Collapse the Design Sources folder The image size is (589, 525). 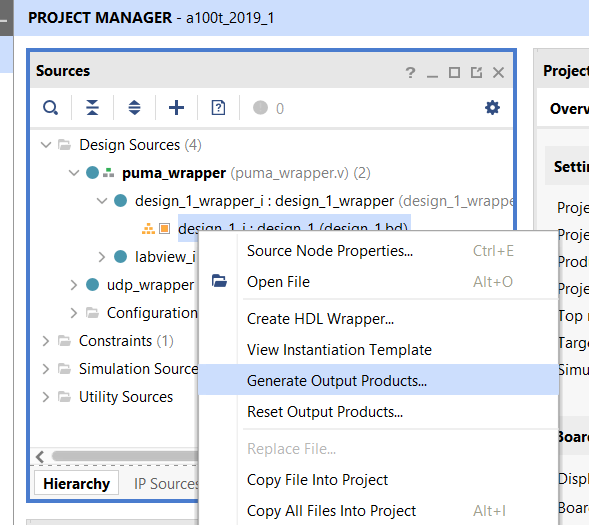46,145
